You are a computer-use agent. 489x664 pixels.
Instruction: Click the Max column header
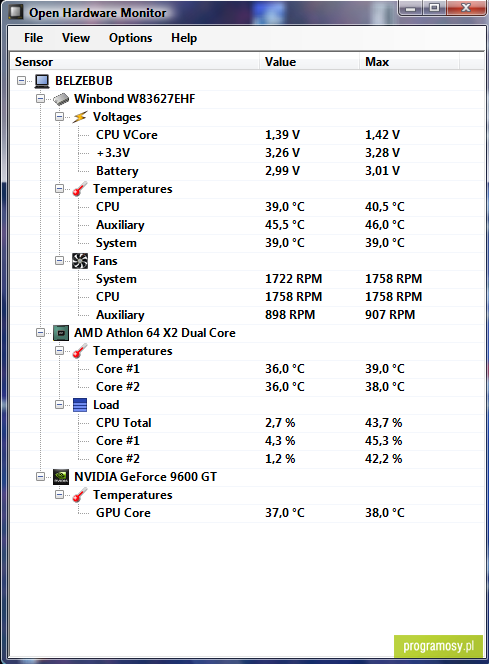tap(409, 62)
